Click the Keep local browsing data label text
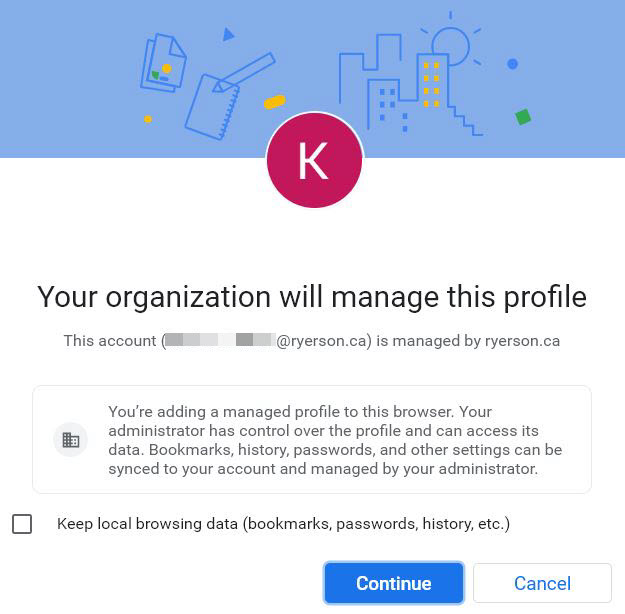Image resolution: width=625 pixels, height=614 pixels. pos(283,524)
